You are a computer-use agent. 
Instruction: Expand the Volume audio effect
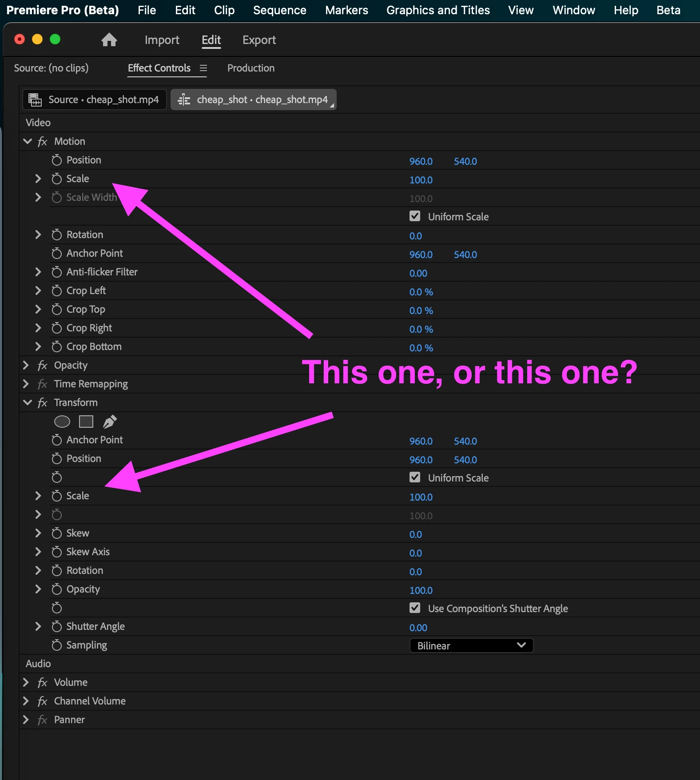[26, 682]
